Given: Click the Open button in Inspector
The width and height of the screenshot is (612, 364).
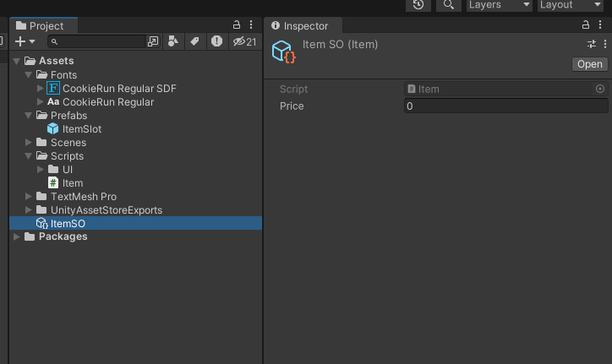Looking at the screenshot, I should point(590,64).
